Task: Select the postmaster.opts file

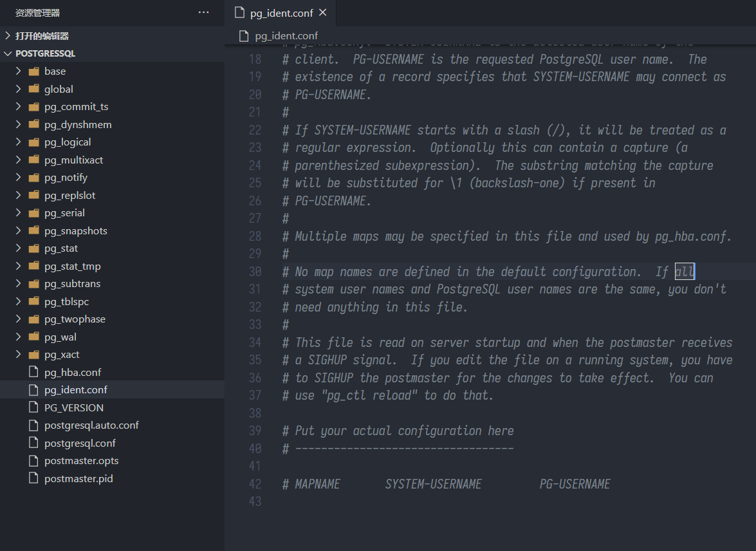Action: pos(81,460)
